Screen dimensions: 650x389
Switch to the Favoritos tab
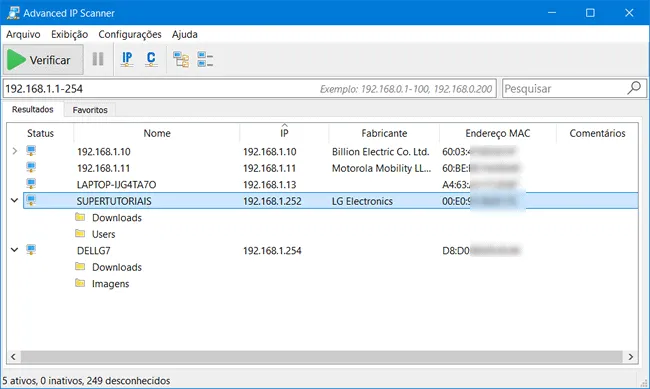click(x=90, y=110)
